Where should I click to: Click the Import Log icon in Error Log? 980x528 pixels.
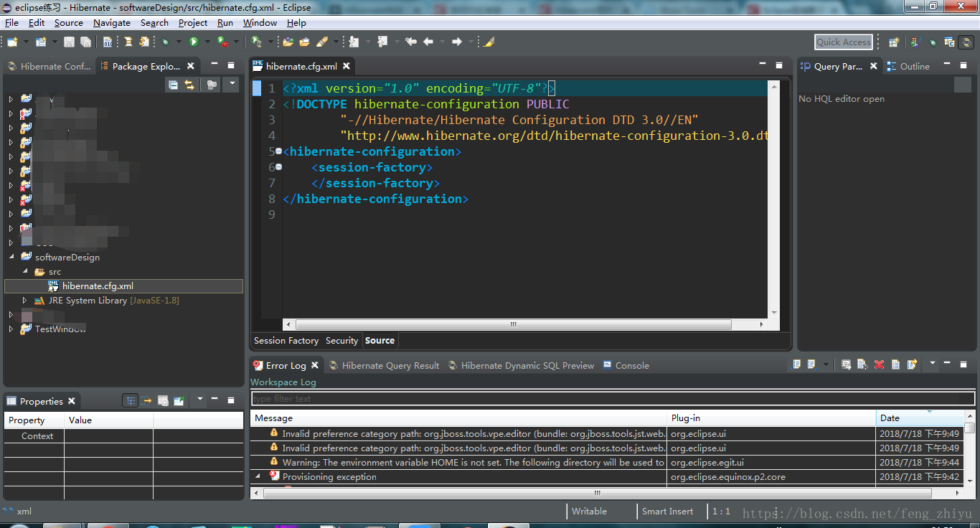[811, 364]
